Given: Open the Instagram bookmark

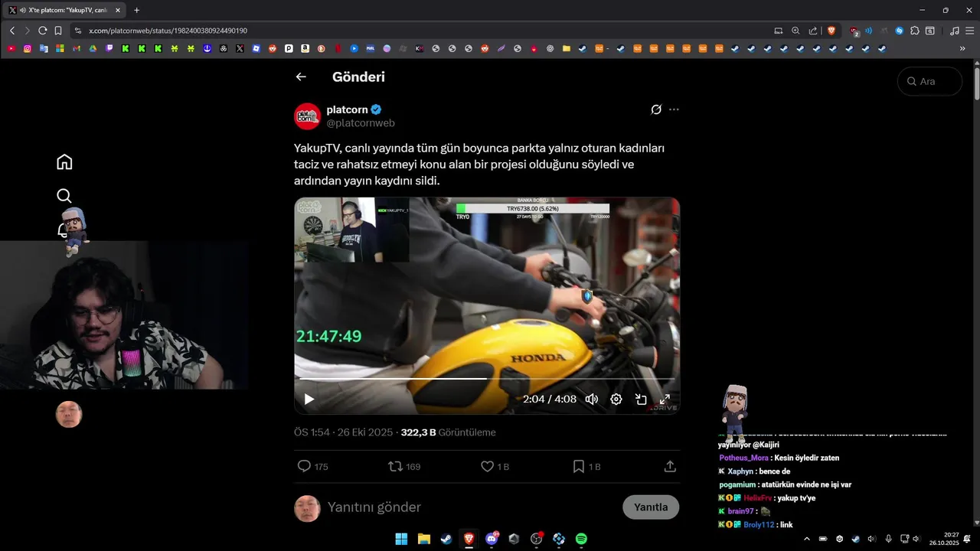Looking at the screenshot, I should [27, 48].
